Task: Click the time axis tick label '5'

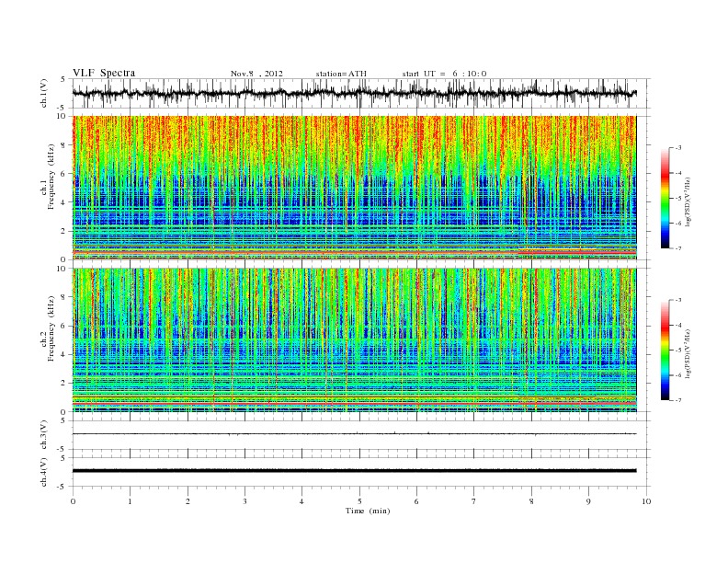Action: coord(359,501)
